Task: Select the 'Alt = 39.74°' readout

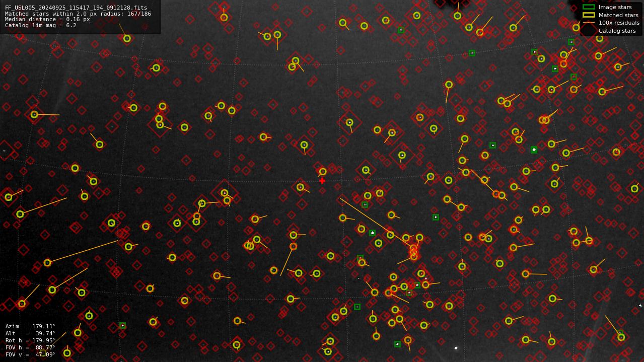Action: pos(30,333)
